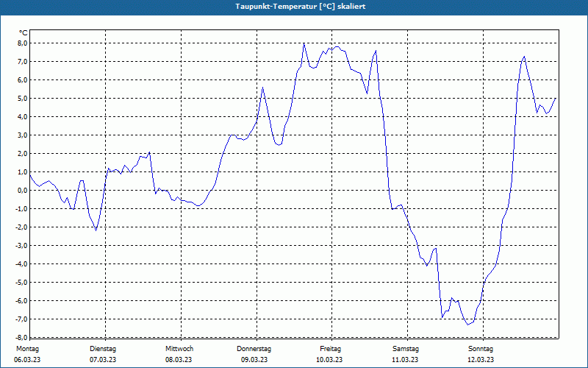Select the 7,0 y-axis value
The image size is (588, 368).
23,62
